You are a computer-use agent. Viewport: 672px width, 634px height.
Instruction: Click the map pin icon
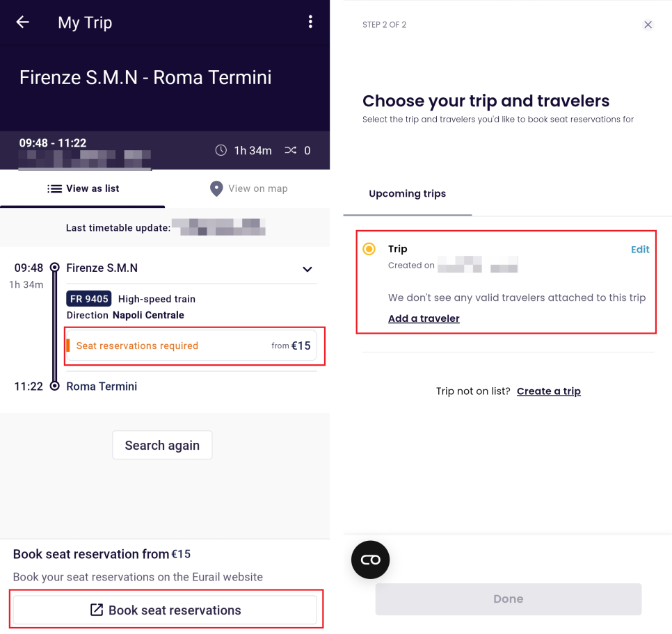(x=216, y=188)
